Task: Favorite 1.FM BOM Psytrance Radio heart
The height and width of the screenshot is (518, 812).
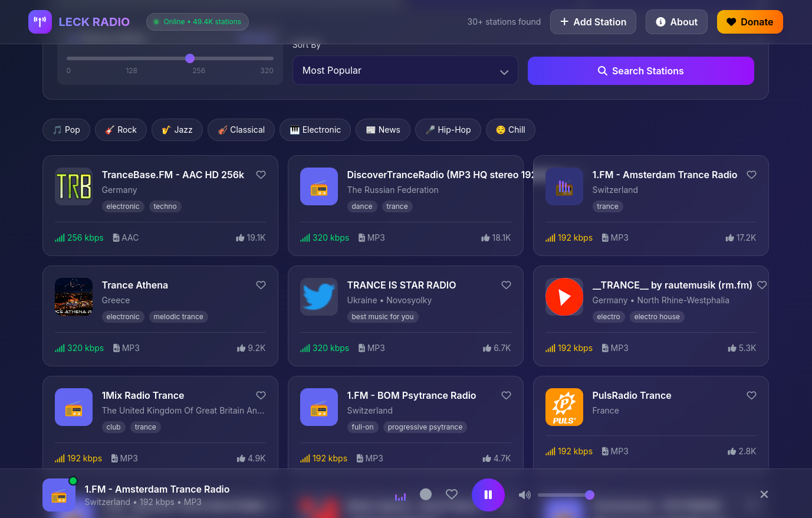Action: point(506,395)
